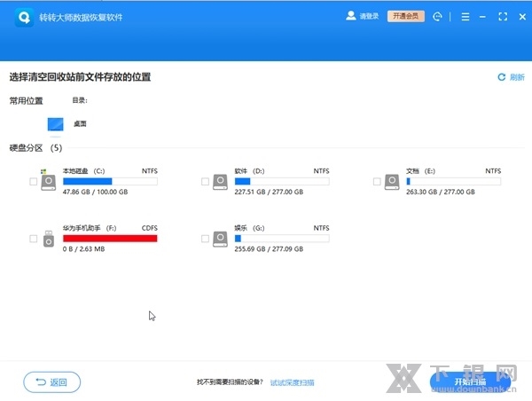
Task: Click the C: drive usage bar
Action: (110, 181)
